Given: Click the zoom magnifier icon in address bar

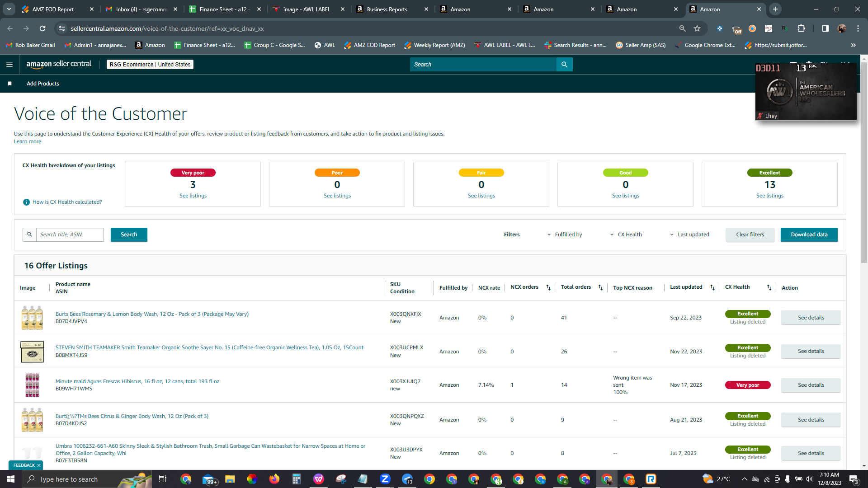Looking at the screenshot, I should 682,28.
